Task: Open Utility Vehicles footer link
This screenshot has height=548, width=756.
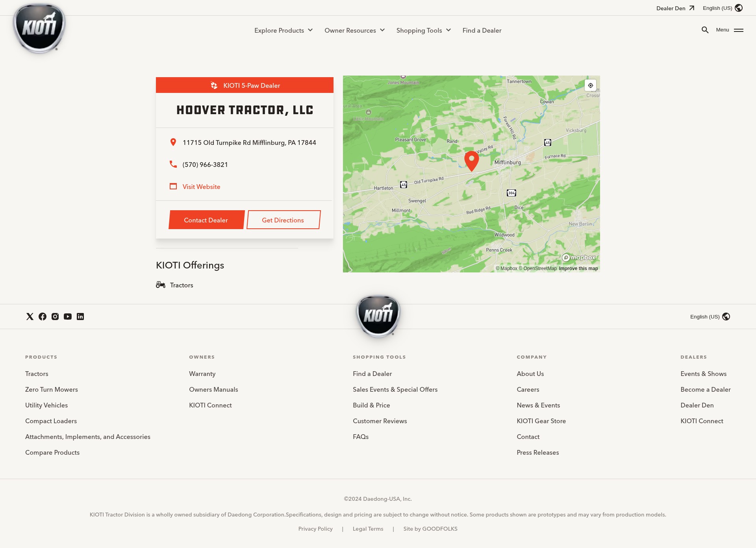Action: click(46, 405)
